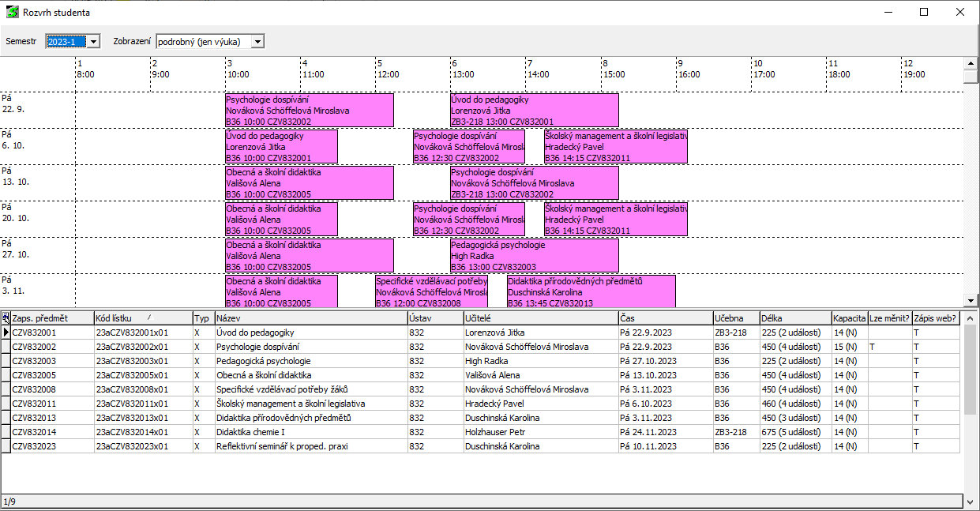This screenshot has height=511, width=980.
Task: Click the timetable scroll down arrow
Action: (971, 301)
